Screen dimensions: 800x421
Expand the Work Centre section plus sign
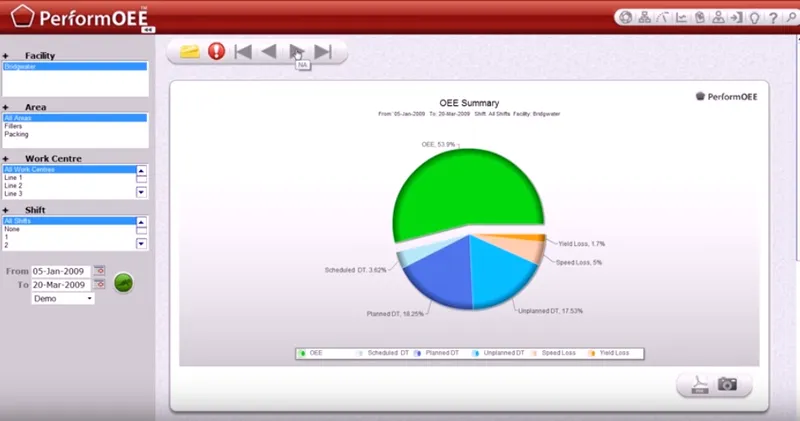coord(6,159)
